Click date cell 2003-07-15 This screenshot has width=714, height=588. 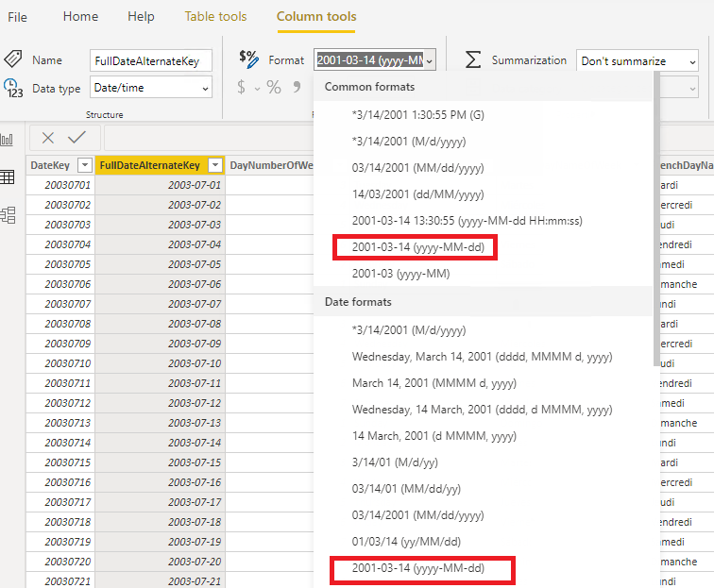click(161, 462)
